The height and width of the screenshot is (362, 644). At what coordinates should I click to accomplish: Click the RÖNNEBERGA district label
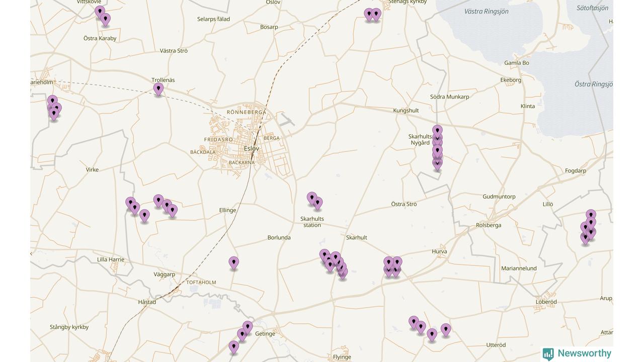coord(247,112)
